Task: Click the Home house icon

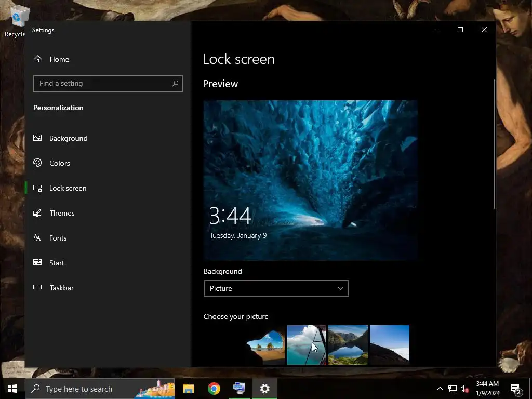Action: [37, 59]
